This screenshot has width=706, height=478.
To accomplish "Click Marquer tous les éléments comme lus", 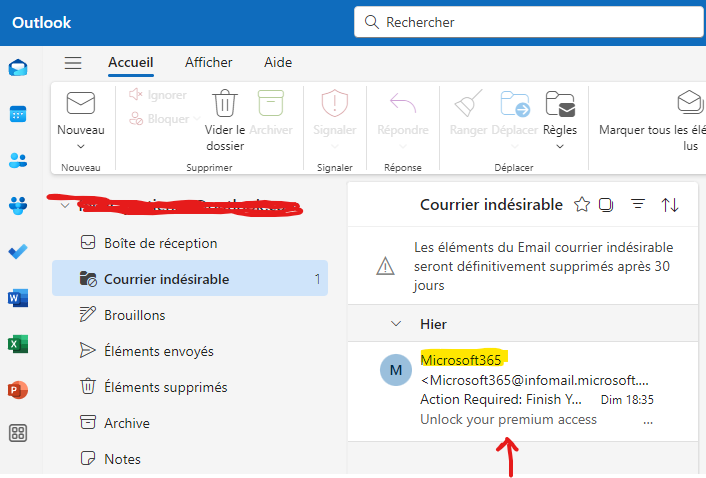I will point(652,119).
